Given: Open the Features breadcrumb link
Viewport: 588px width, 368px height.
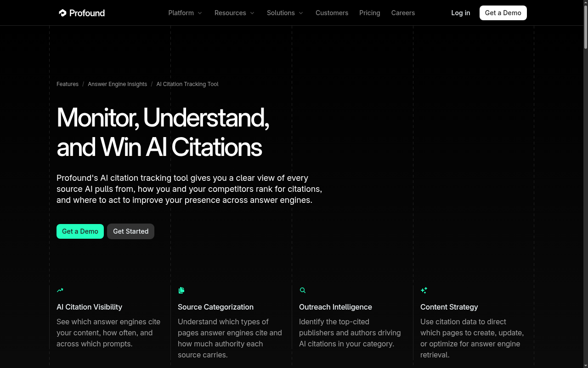Looking at the screenshot, I should (68, 84).
